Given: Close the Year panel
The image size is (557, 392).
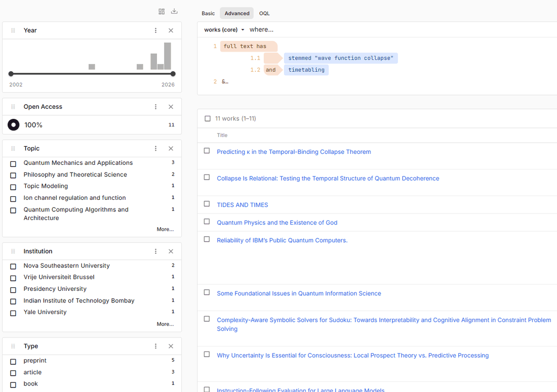Looking at the screenshot, I should tap(171, 30).
